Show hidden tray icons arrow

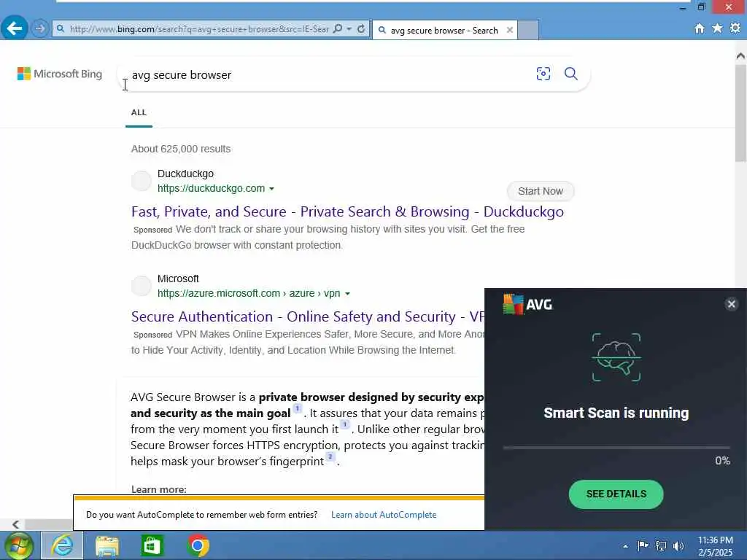click(x=625, y=546)
